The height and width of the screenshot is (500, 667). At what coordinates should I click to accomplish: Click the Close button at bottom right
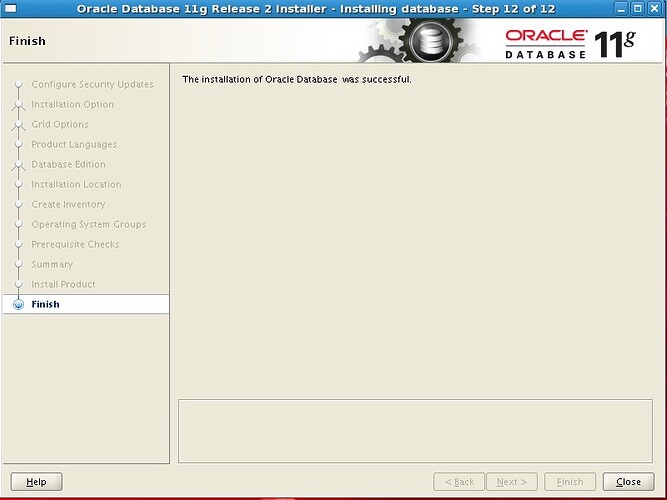[628, 481]
